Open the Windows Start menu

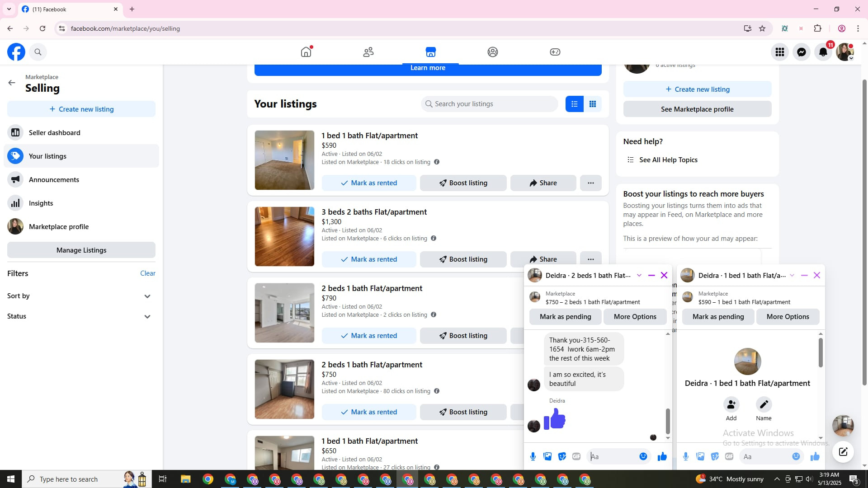pyautogui.click(x=11, y=479)
